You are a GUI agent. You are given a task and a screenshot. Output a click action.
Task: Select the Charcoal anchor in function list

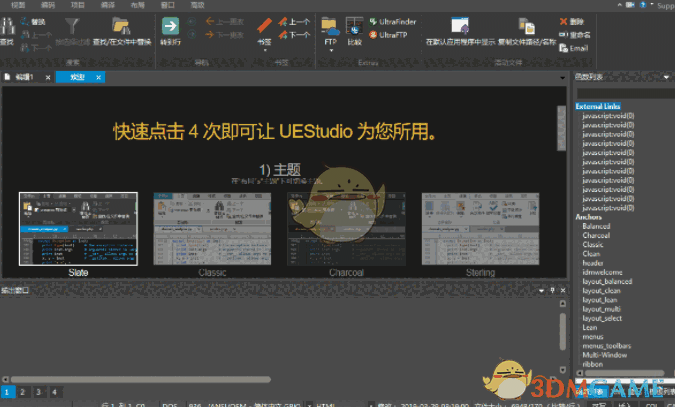pyautogui.click(x=596, y=235)
